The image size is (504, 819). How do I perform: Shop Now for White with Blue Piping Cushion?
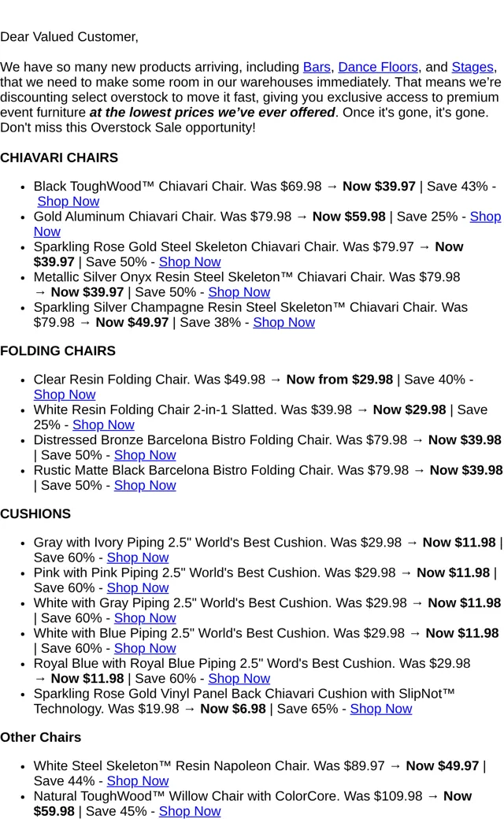[x=145, y=649]
